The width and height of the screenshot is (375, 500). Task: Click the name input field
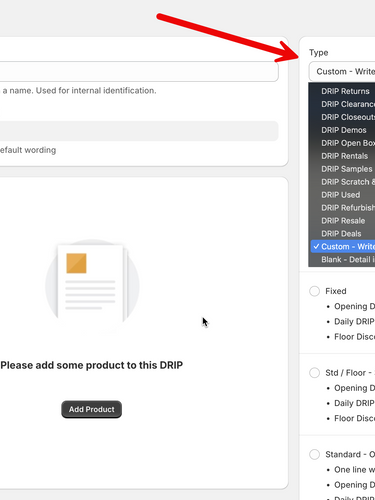[x=139, y=71]
